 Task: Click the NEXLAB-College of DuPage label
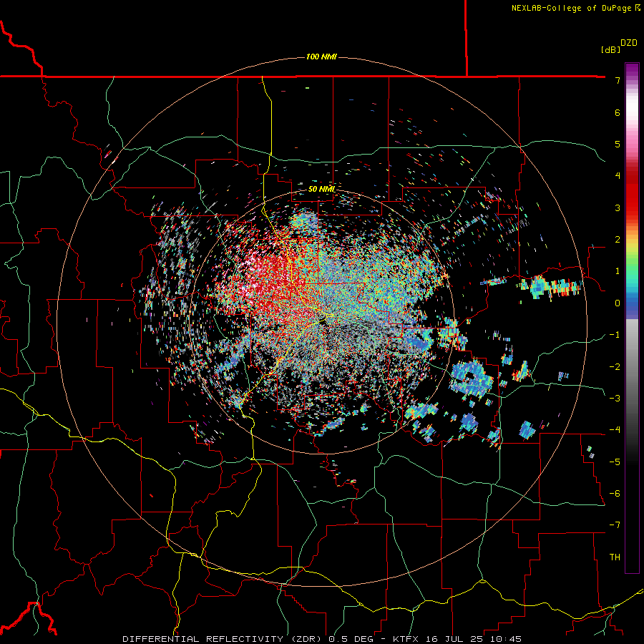coord(575,8)
